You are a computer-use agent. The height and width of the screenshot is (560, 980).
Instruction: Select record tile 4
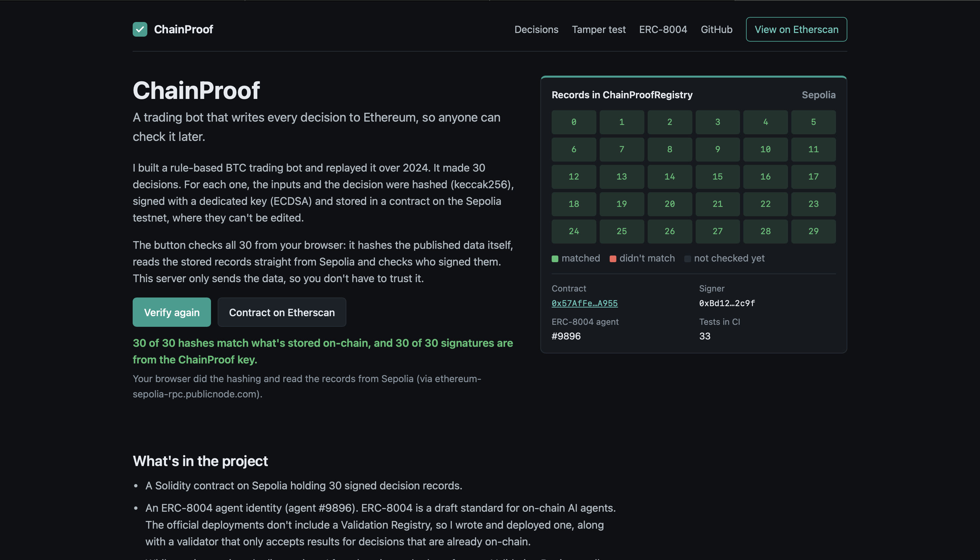765,122
